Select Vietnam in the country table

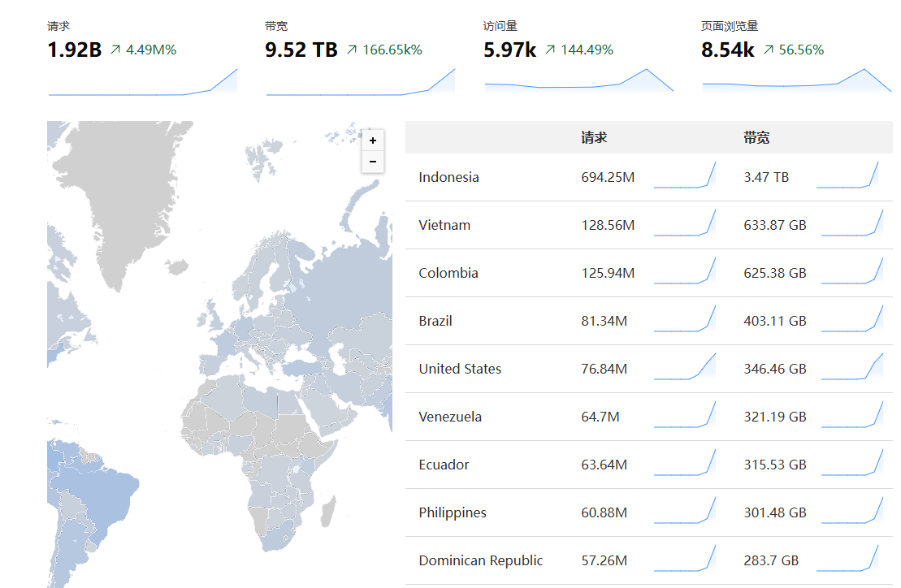pos(444,225)
